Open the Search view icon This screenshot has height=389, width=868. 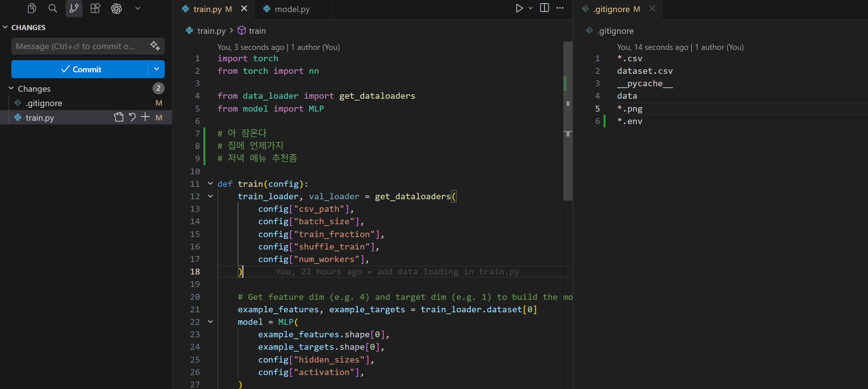(53, 8)
